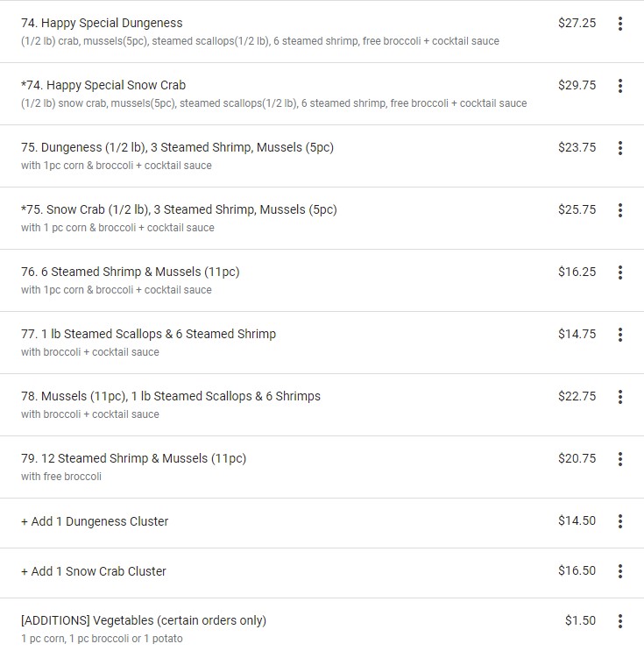Viewport: 644px width, 658px height.
Task: Open options menu for Happy Special Snow Crab
Action: [620, 86]
